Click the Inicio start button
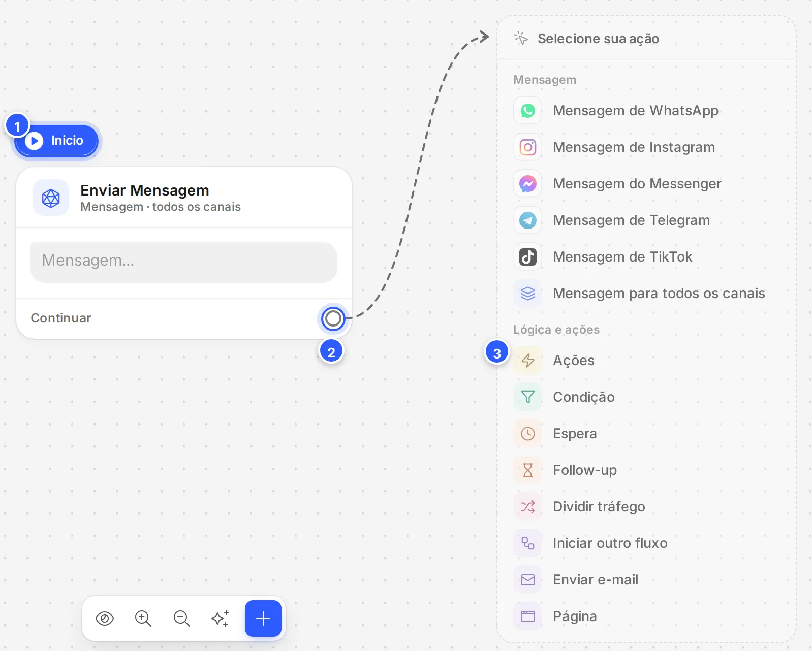 56,141
